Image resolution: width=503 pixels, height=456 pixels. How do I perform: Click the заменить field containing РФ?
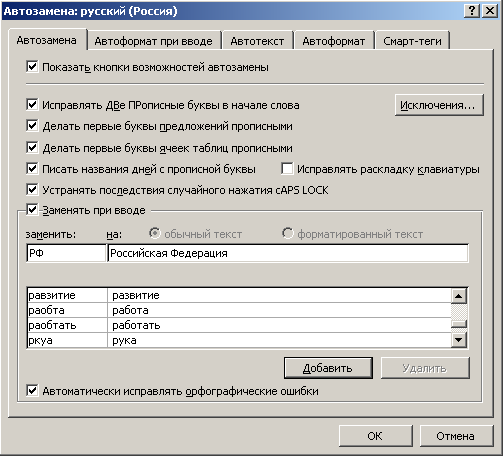click(66, 253)
